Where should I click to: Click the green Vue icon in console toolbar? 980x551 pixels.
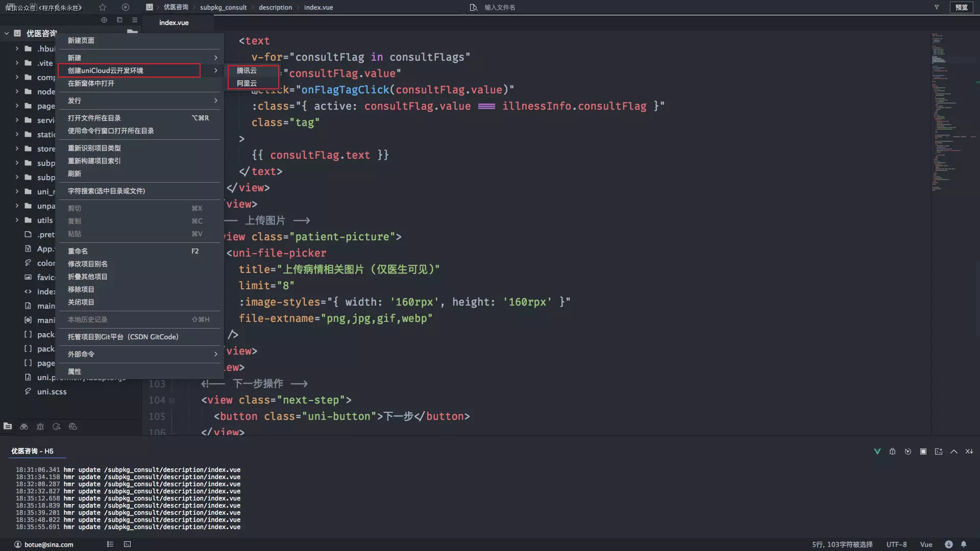point(877,452)
